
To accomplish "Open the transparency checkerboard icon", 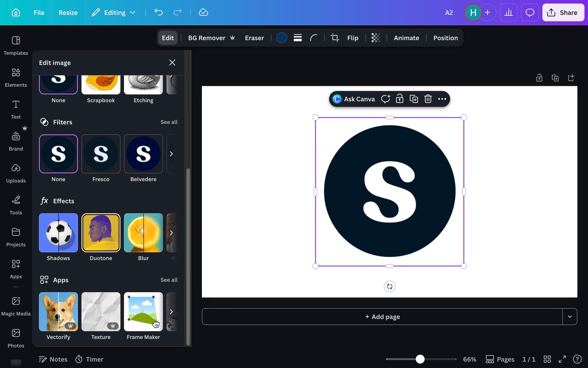I will (376, 38).
